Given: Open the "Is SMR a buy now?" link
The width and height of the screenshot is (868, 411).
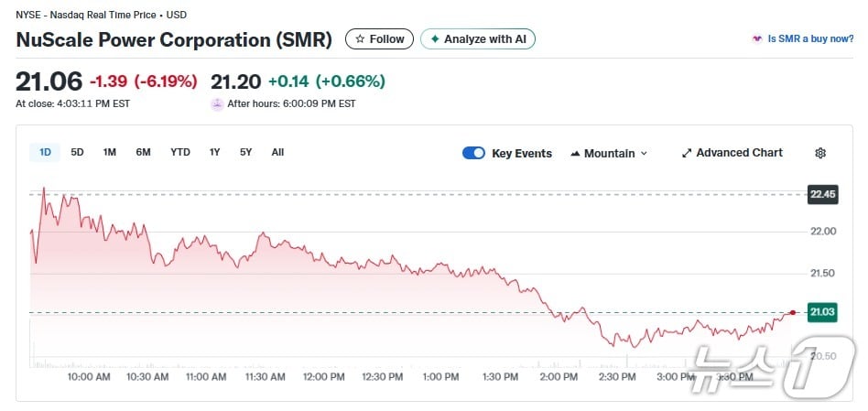Looking at the screenshot, I should (x=810, y=39).
